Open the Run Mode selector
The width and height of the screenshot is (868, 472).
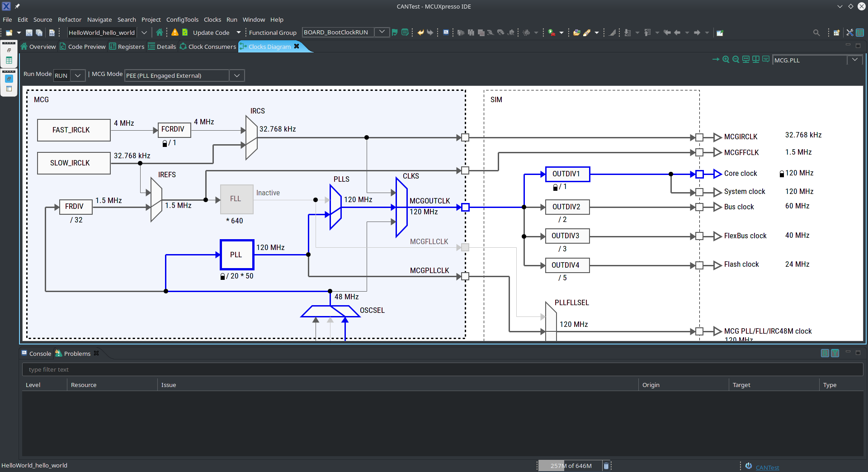pyautogui.click(x=78, y=75)
